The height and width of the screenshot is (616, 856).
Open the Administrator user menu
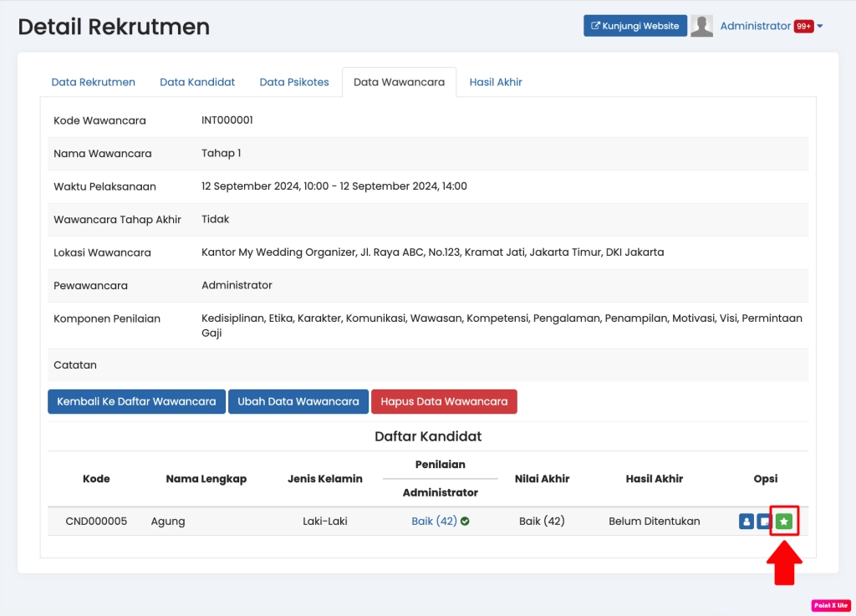[755, 26]
